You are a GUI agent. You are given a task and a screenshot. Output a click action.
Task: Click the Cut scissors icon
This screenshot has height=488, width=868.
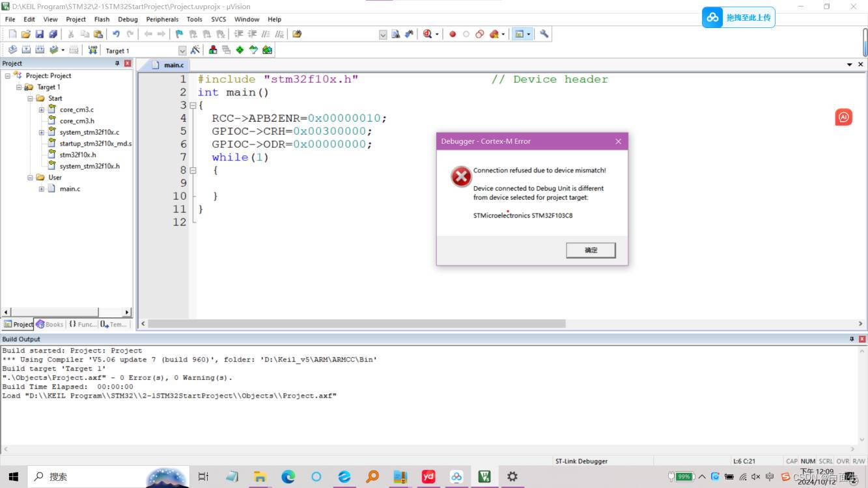tap(71, 34)
